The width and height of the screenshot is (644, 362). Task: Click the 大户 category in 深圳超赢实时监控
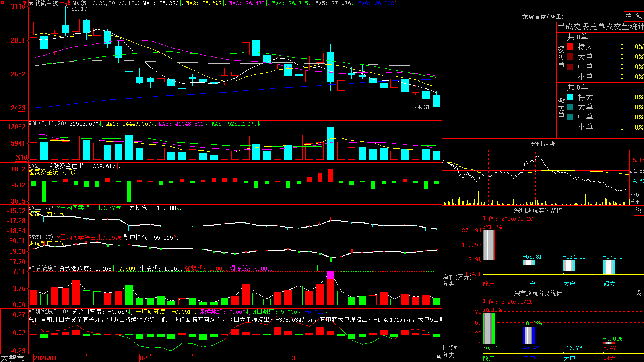pos(569,284)
